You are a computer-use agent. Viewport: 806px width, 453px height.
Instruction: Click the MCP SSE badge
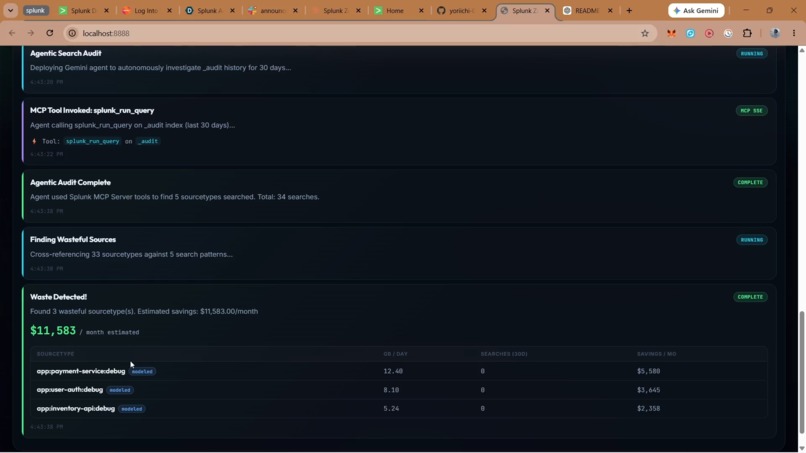click(752, 111)
